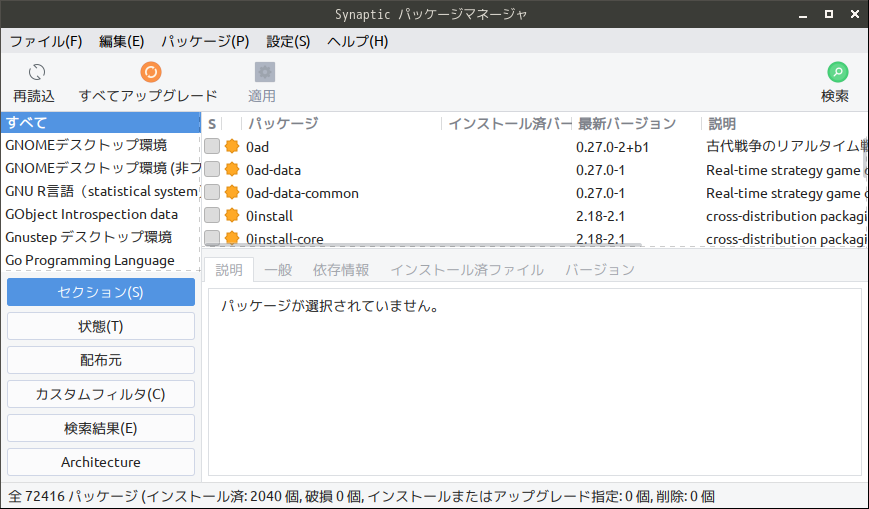Select package name 0ad-data
869x509 pixels.
(274, 170)
